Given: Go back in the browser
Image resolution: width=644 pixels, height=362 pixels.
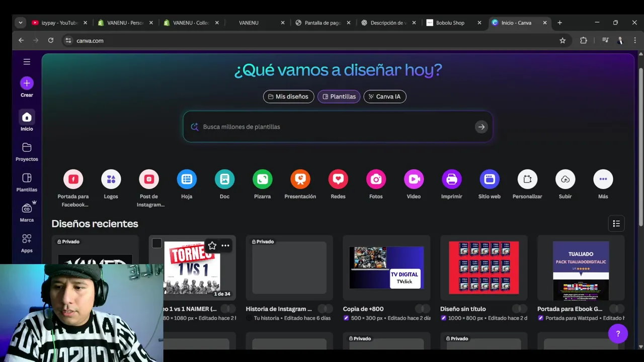Looking at the screenshot, I should tap(21, 40).
